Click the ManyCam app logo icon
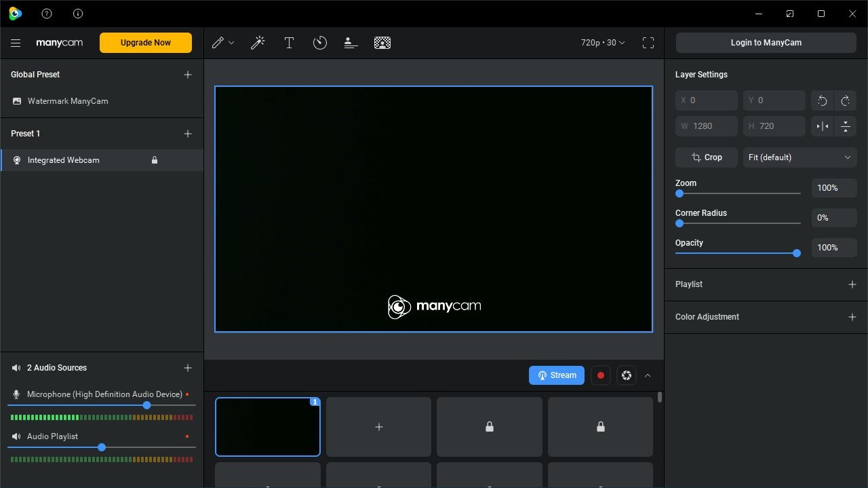868x488 pixels. point(15,14)
